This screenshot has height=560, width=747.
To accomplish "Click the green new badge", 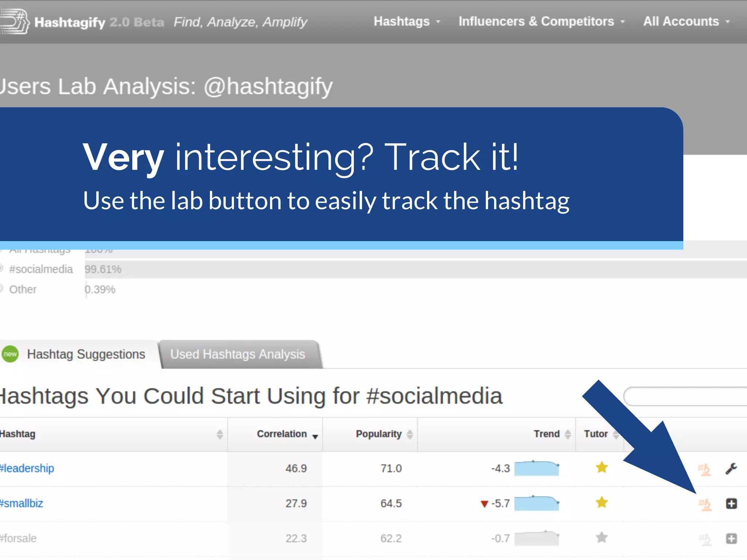I will tap(10, 354).
